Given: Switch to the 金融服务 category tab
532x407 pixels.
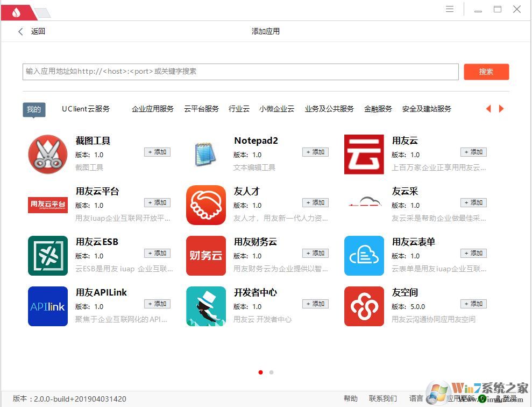Looking at the screenshot, I should pyautogui.click(x=377, y=108).
